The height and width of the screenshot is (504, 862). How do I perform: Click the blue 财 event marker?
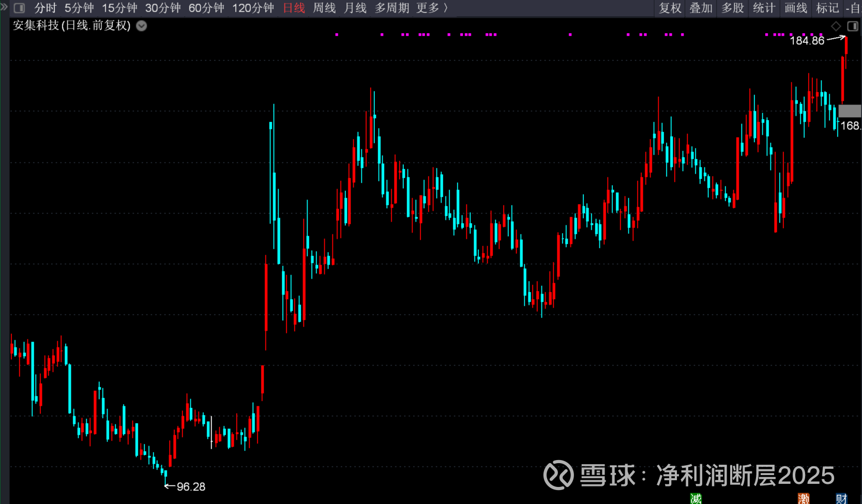842,498
